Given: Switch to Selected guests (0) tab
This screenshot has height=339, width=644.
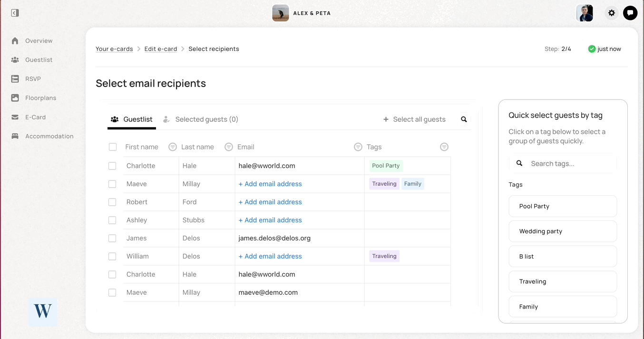Looking at the screenshot, I should coord(200,120).
